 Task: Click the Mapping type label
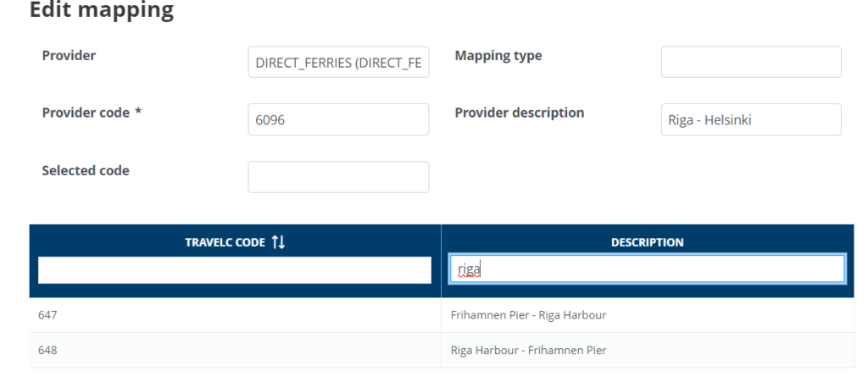pyautogui.click(x=498, y=56)
